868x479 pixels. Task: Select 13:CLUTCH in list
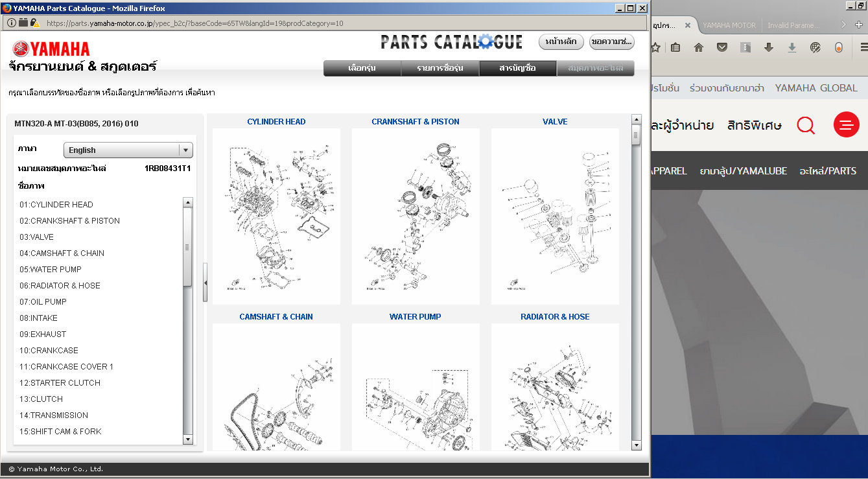pyautogui.click(x=100, y=399)
